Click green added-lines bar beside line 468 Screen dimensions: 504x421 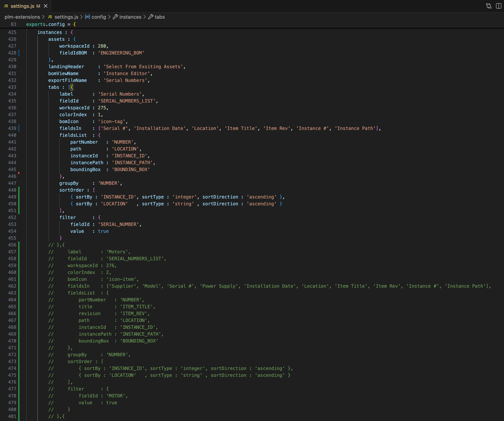[x=19, y=327]
